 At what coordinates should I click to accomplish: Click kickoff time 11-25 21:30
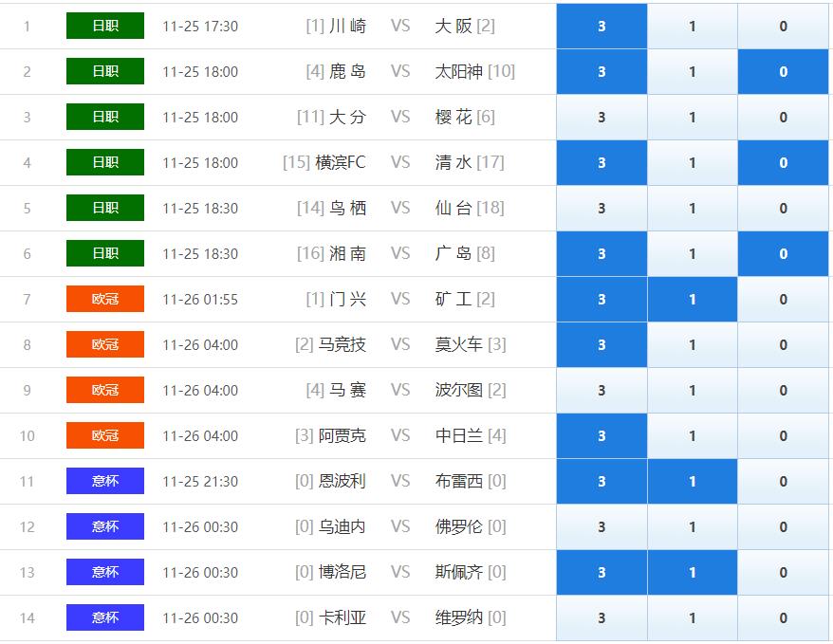[200, 482]
